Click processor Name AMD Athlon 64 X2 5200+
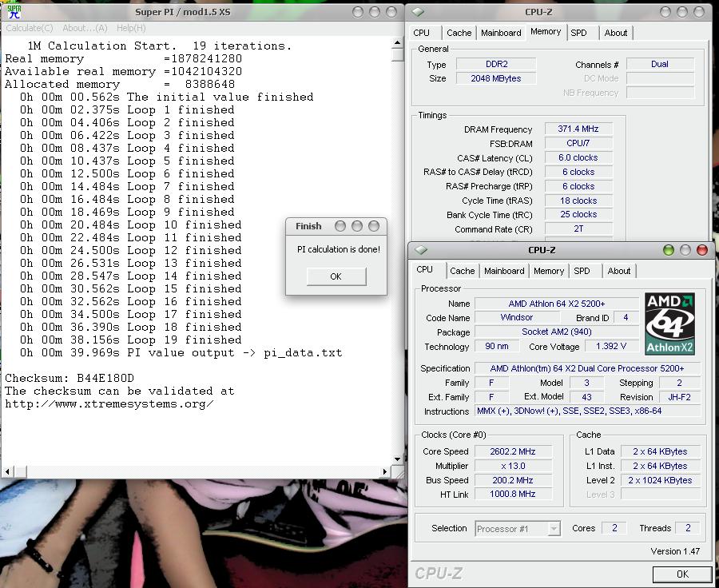 (557, 304)
